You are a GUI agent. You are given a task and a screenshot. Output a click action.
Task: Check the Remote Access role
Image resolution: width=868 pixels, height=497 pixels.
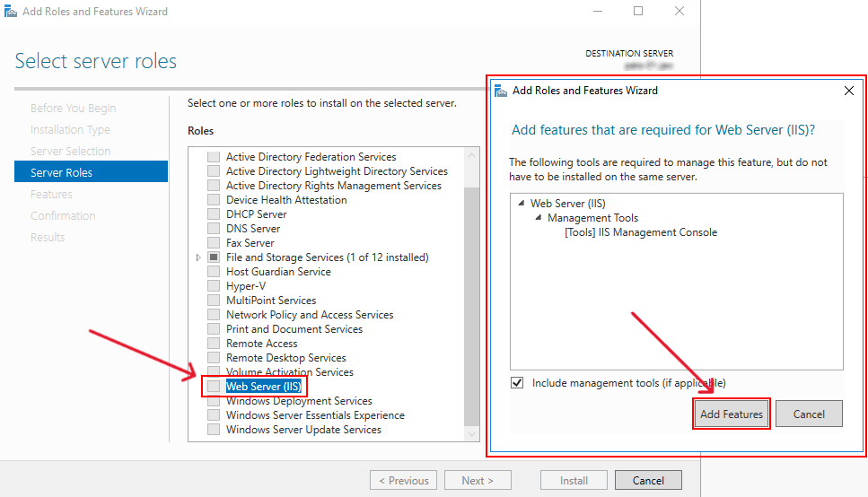click(x=214, y=344)
